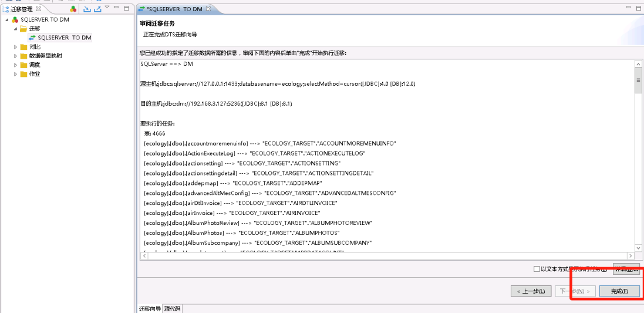Minimize the 迁移管理 panel
The height and width of the screenshot is (313, 644).
[x=116, y=8]
